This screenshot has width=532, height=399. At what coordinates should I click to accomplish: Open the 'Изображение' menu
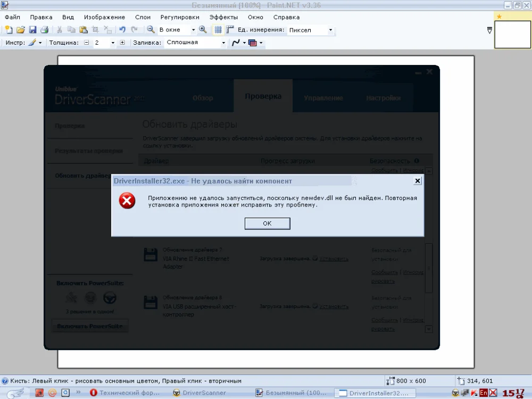tap(104, 18)
